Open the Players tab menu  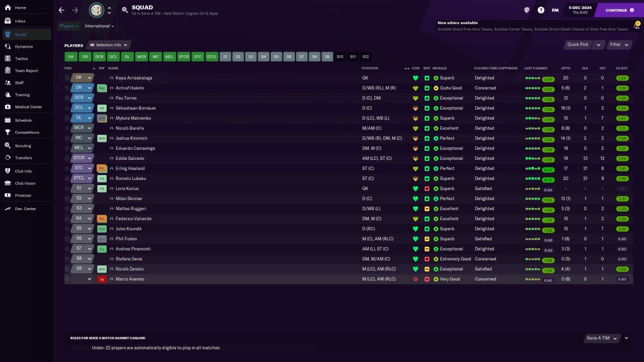69,26
